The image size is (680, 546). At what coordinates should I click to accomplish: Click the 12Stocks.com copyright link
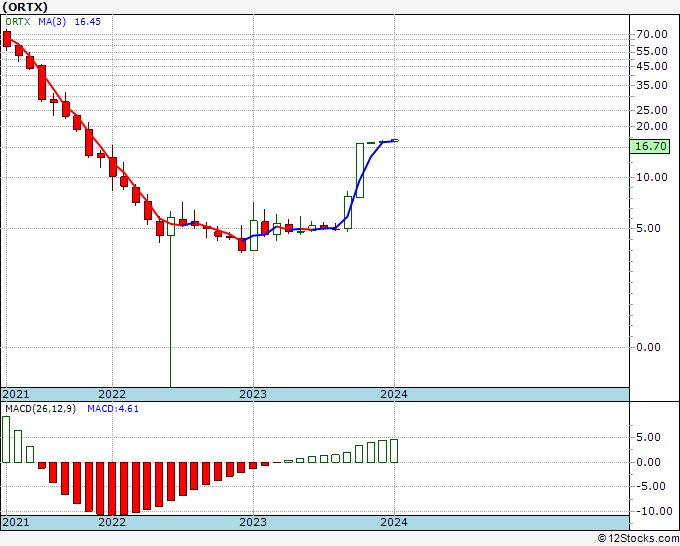(x=638, y=538)
